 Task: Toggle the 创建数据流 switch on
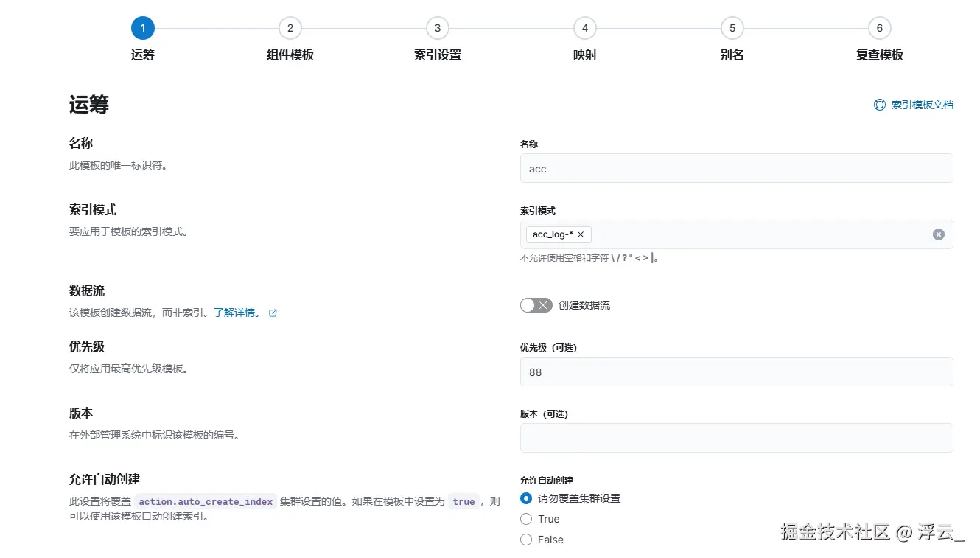tap(536, 304)
